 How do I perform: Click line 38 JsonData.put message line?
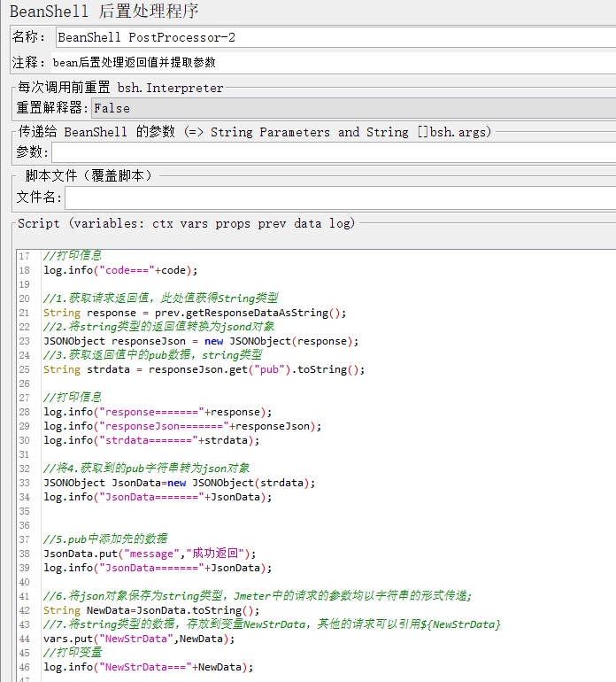[150, 554]
